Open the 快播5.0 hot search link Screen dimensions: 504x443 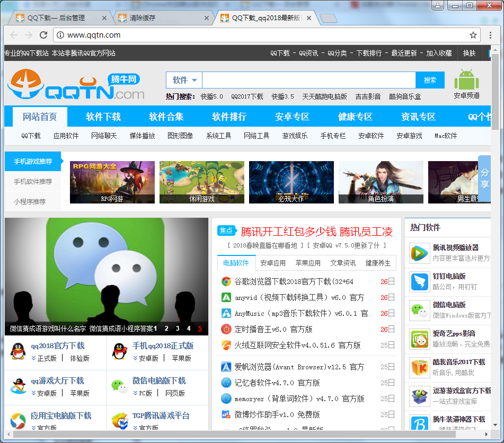(x=212, y=96)
